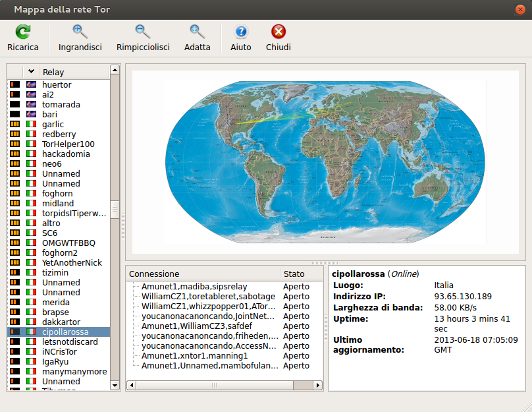
Task: Select the ai2 relay
Action: [59, 94]
